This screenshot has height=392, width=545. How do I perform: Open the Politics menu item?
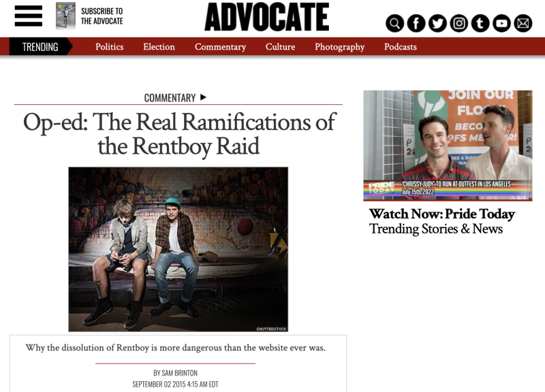(110, 46)
